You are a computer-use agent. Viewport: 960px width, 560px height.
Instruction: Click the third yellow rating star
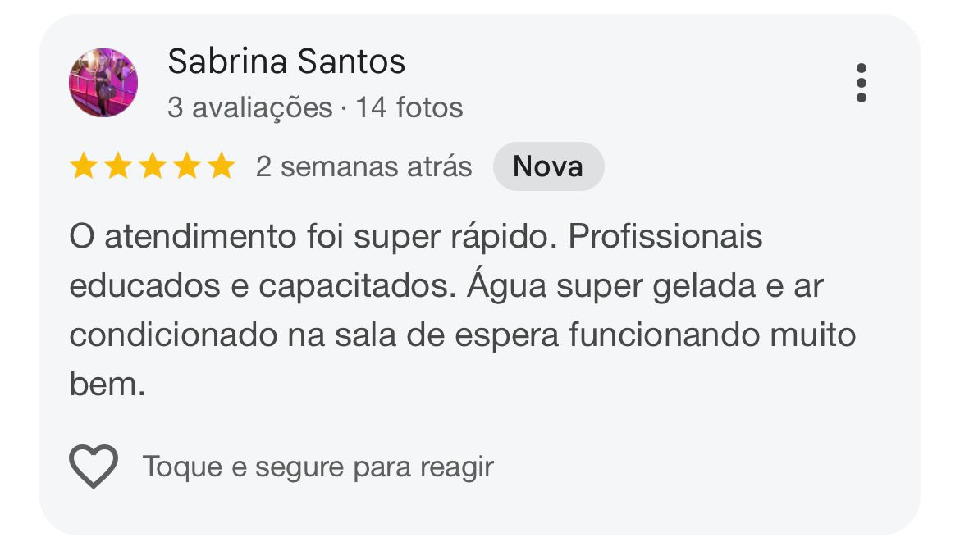153,166
